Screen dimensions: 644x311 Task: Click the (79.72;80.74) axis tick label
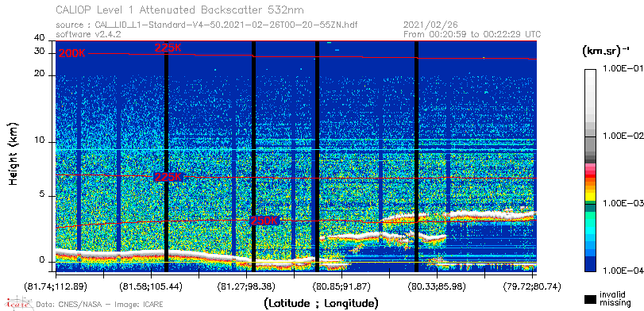pyautogui.click(x=532, y=286)
